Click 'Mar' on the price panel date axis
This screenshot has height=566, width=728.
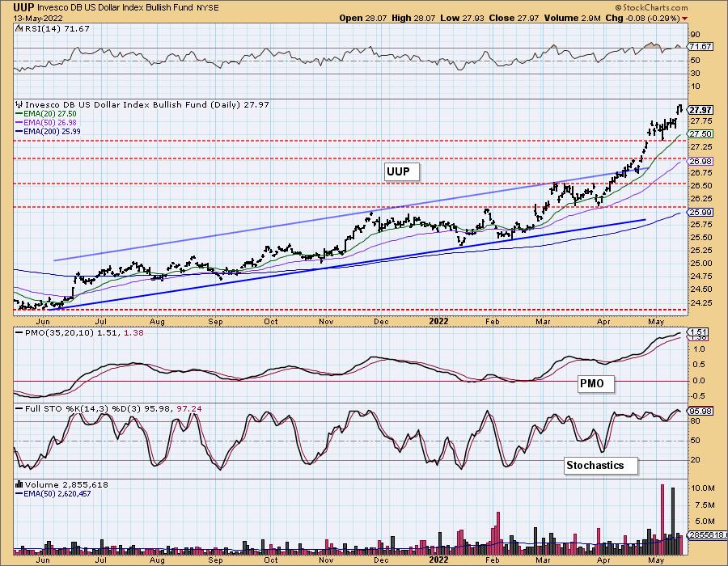coord(543,322)
